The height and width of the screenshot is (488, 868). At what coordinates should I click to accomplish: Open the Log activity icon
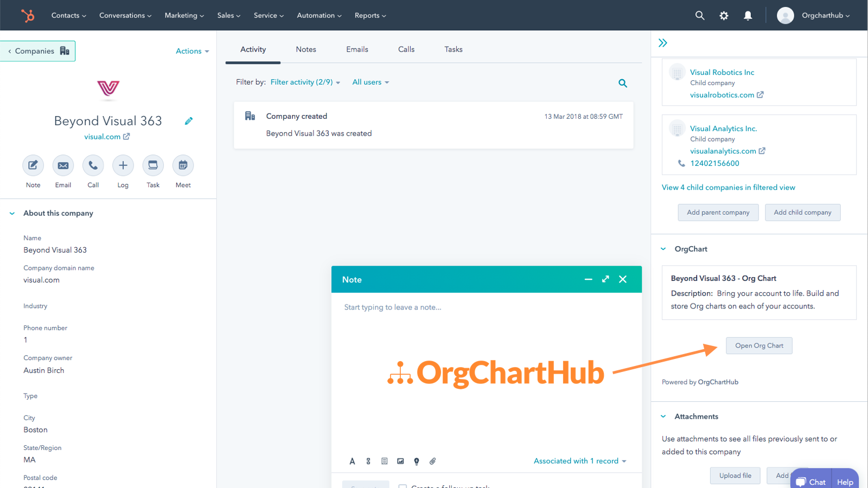click(x=123, y=165)
